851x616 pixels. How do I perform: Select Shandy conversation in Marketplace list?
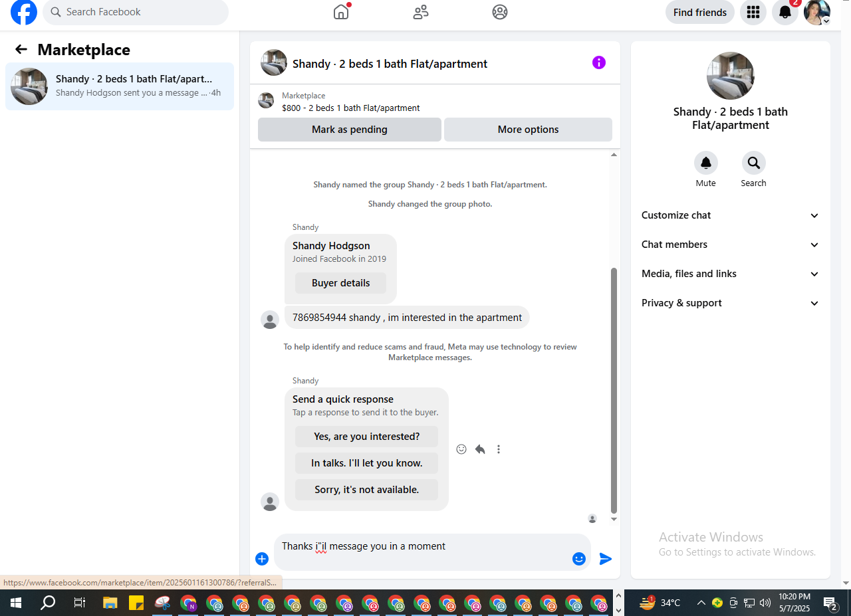[x=120, y=86]
